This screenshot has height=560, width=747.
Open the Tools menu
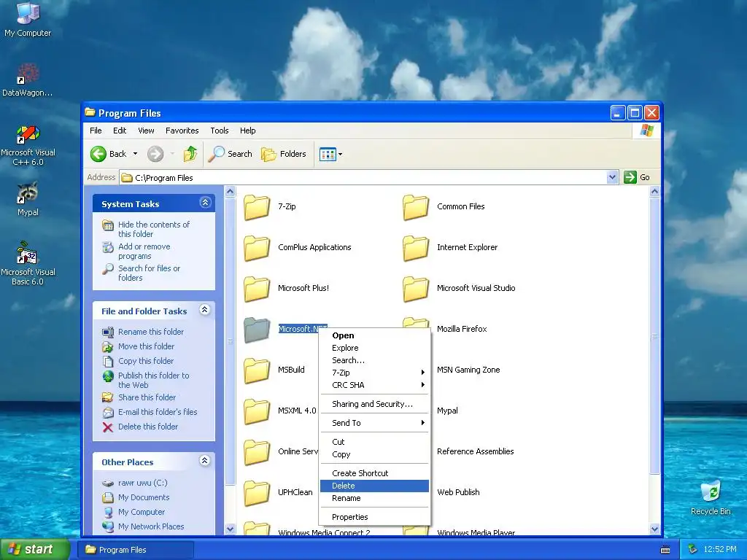tap(219, 131)
